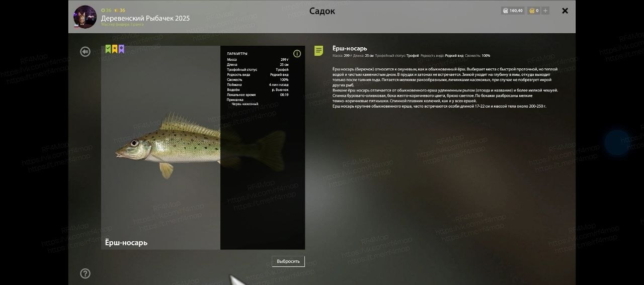644x285 pixels.
Task: Open the help question mark icon
Action: click(x=85, y=273)
